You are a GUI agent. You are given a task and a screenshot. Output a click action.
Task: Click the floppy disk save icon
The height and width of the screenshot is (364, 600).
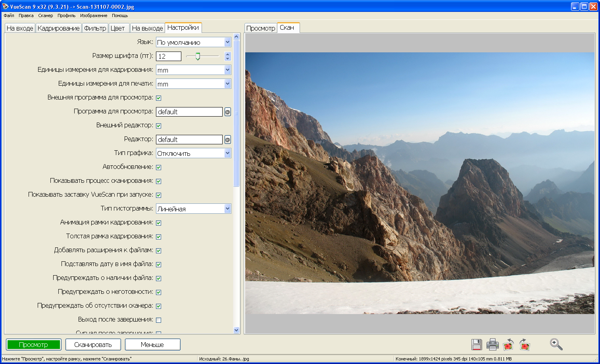(477, 345)
